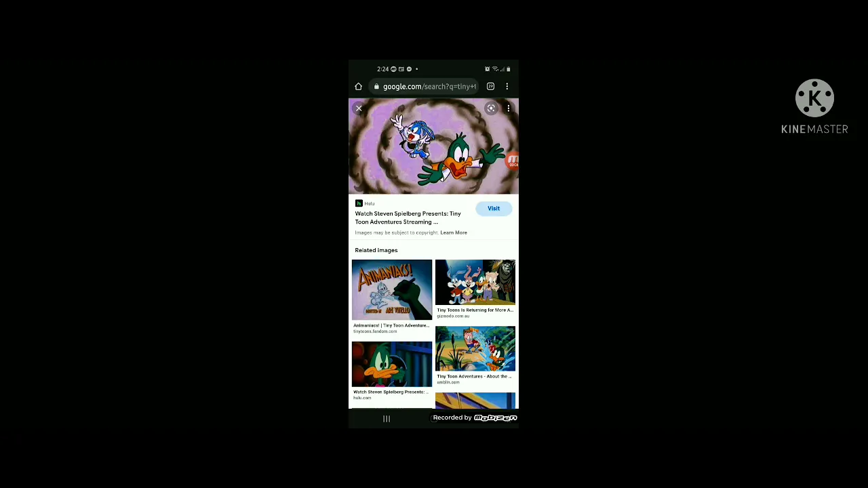The image size is (868, 488).
Task: Tap the Messenger notification icon in status bar
Action: click(x=409, y=69)
